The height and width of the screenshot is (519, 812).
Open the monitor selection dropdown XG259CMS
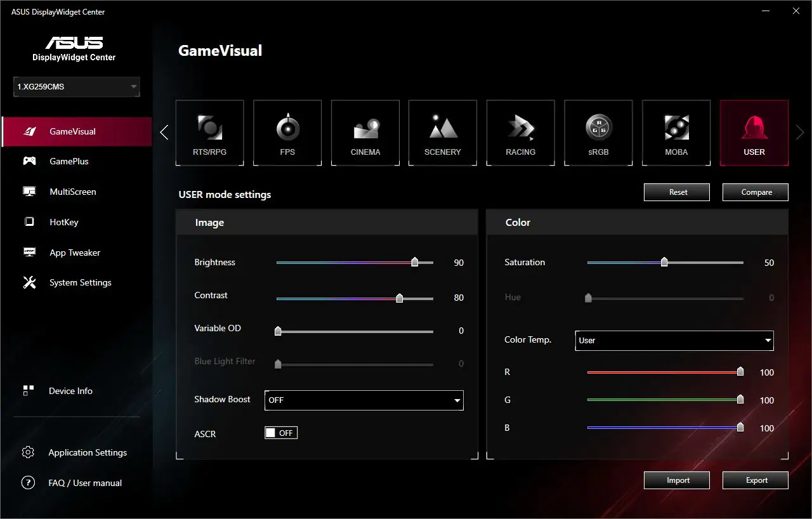pos(75,86)
